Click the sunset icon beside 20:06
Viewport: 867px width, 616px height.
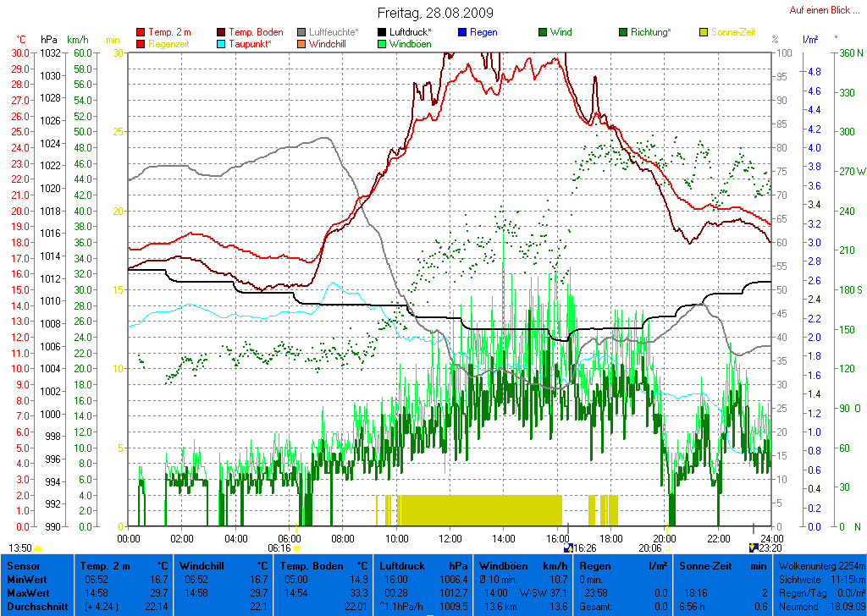(x=667, y=548)
